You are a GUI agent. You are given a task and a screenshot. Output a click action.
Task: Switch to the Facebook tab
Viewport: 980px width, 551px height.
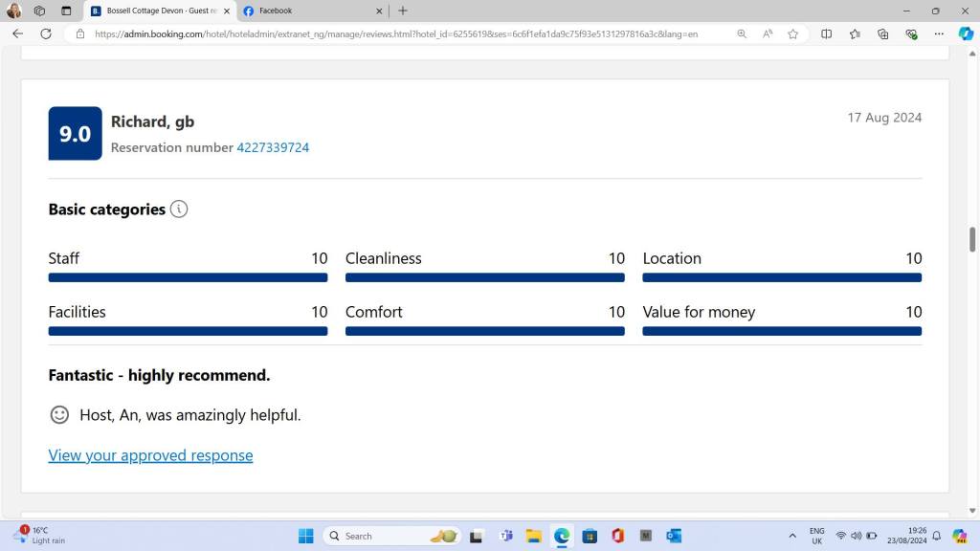pos(306,11)
